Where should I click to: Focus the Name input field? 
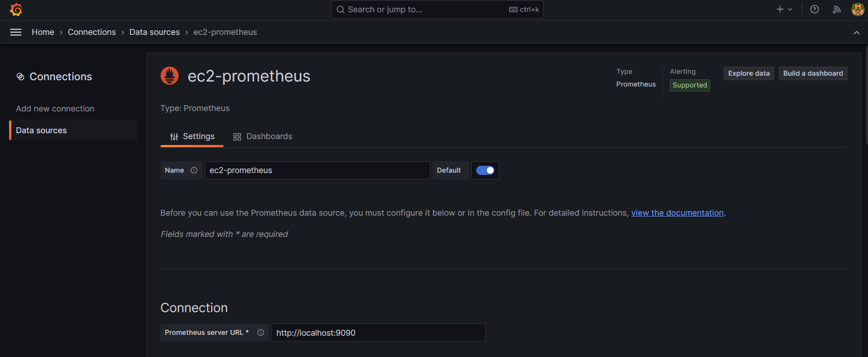click(x=317, y=170)
